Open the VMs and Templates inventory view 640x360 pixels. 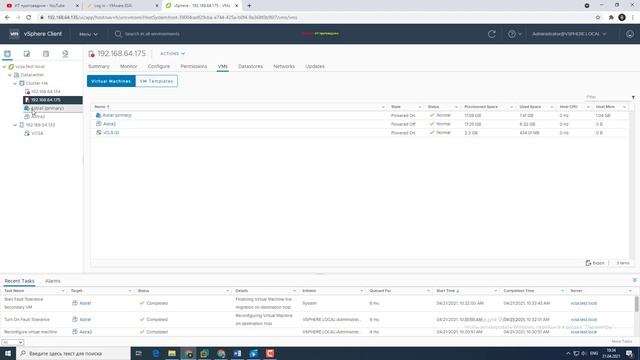[27, 54]
